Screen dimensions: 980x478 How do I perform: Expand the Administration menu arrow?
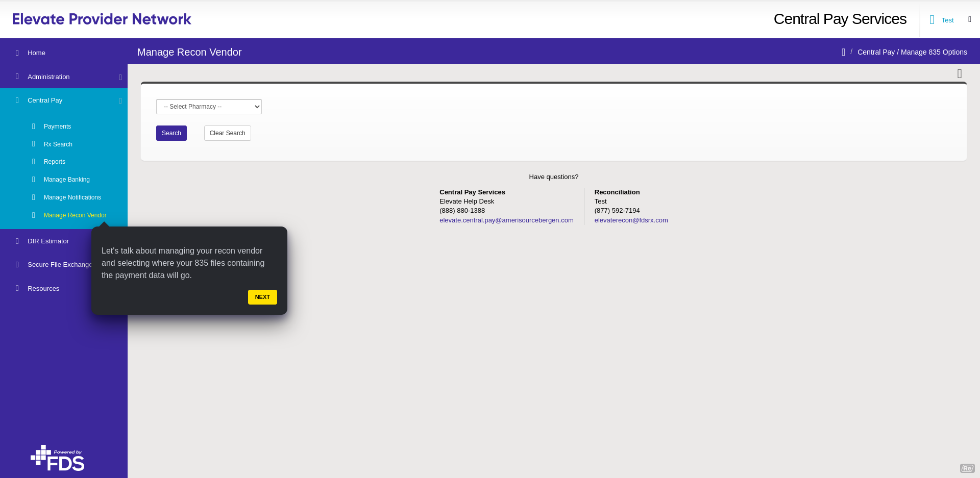pos(120,77)
